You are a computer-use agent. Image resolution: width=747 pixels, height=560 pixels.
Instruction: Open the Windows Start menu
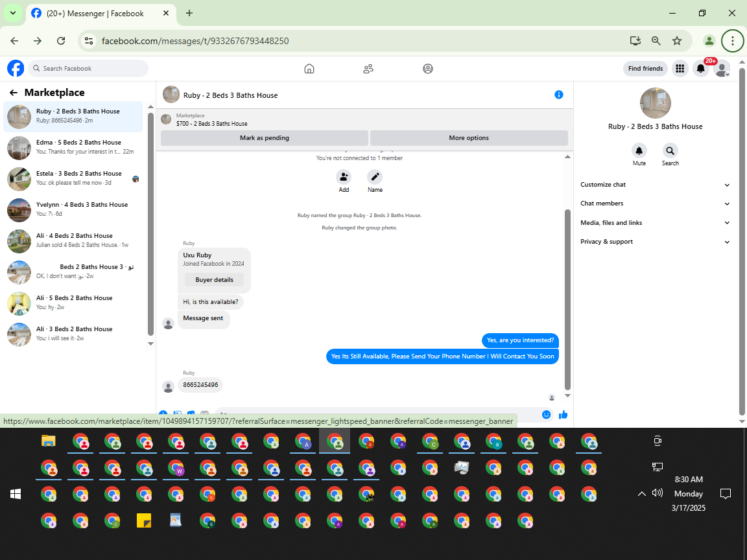click(x=16, y=495)
